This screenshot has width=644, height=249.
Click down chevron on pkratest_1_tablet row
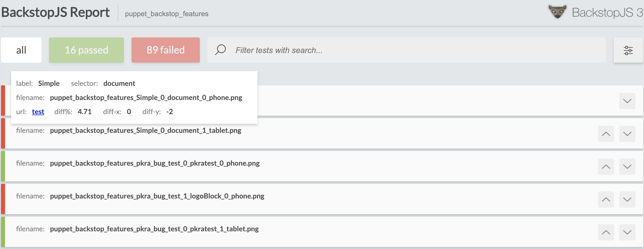click(x=627, y=232)
